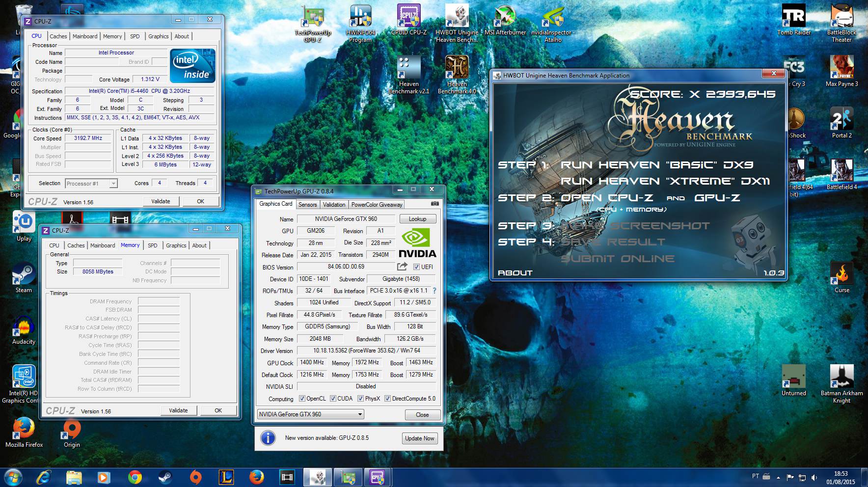Open Validation tab in GPU-Z
Screen dimensions: 868x487
coord(334,205)
